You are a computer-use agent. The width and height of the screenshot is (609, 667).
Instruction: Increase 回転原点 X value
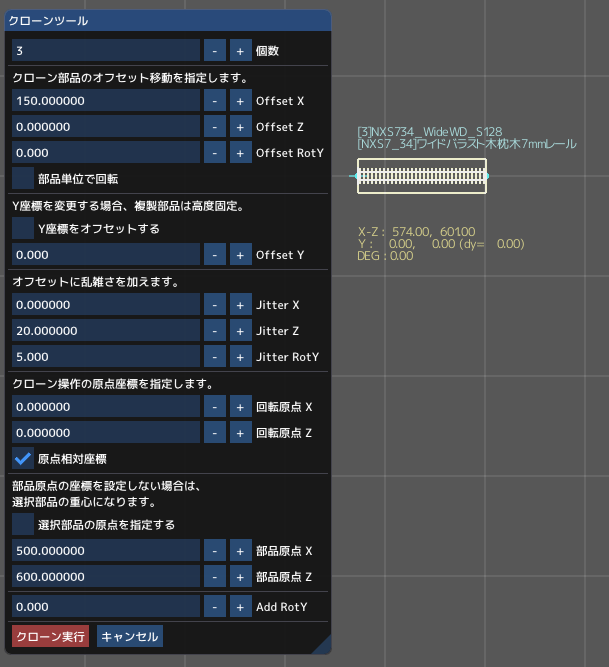click(241, 407)
